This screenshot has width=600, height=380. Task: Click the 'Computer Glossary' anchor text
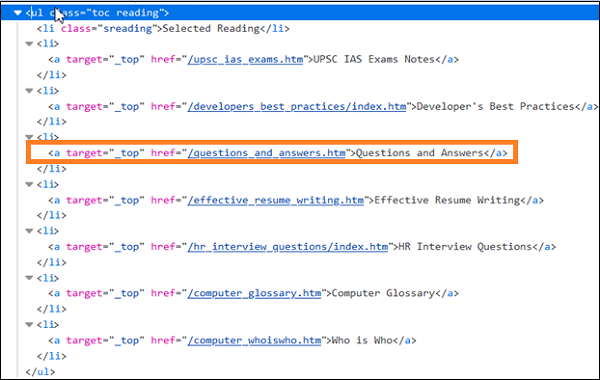coord(383,294)
